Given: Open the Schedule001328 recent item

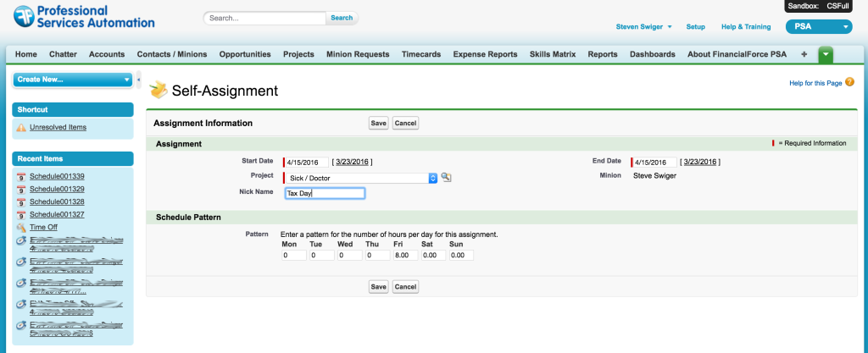Looking at the screenshot, I should [57, 201].
